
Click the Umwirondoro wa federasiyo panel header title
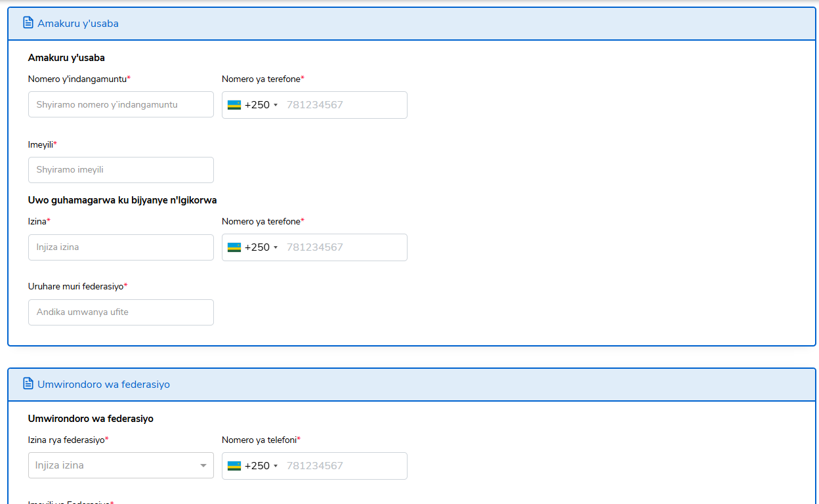point(104,385)
